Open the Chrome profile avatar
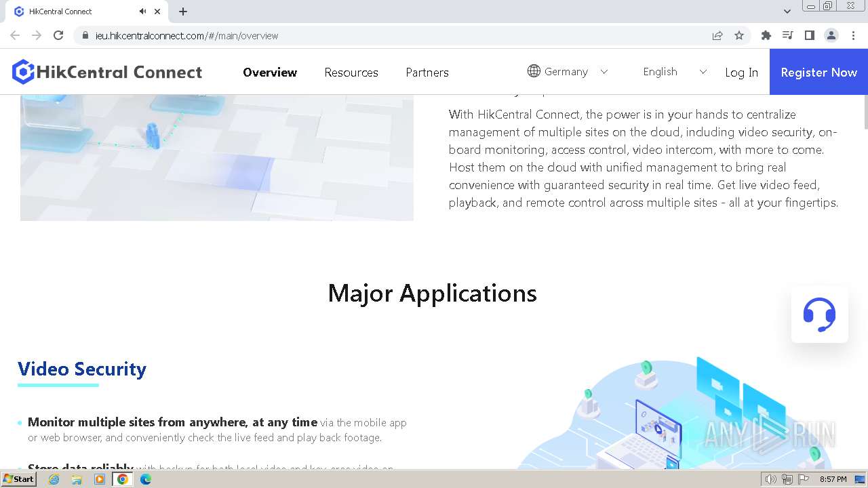The image size is (868, 488). click(831, 35)
